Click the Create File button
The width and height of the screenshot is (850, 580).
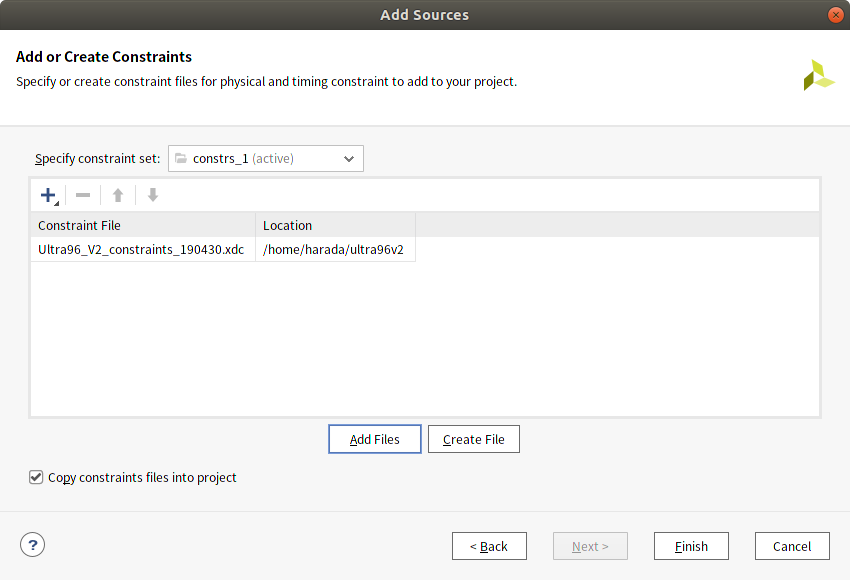coord(474,439)
